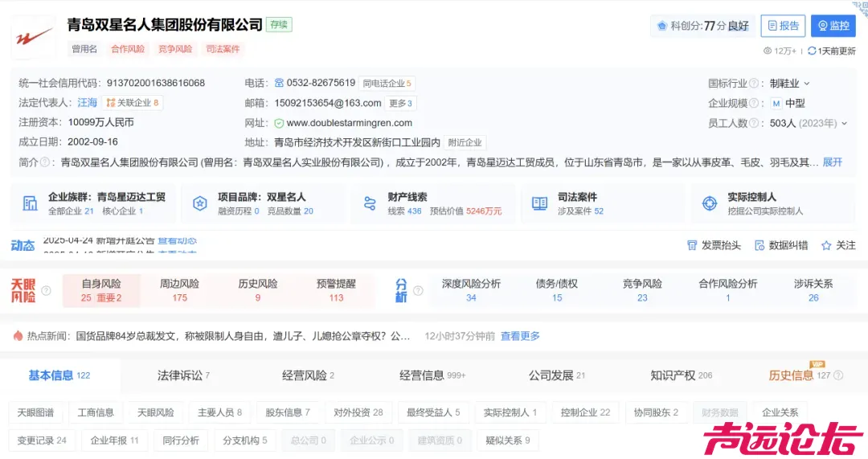Open the 变更记录 24 sub-section
Screen dimensions: 868x459
[x=42, y=441]
